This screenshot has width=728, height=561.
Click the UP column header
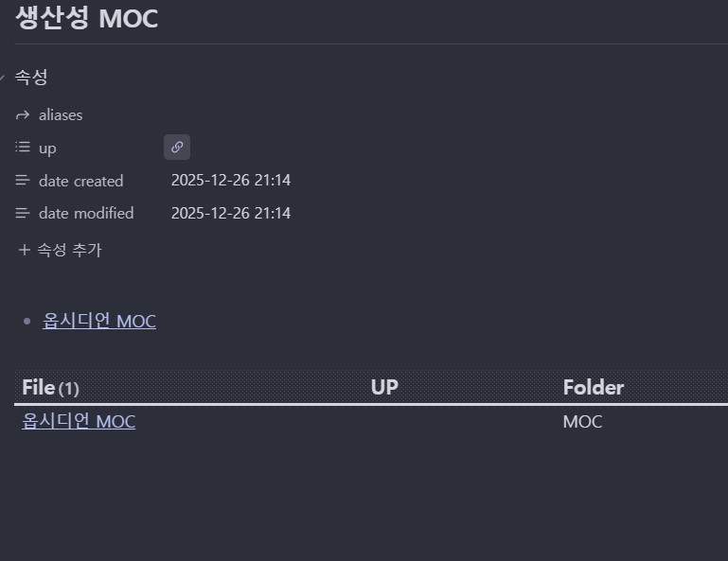[x=384, y=388]
